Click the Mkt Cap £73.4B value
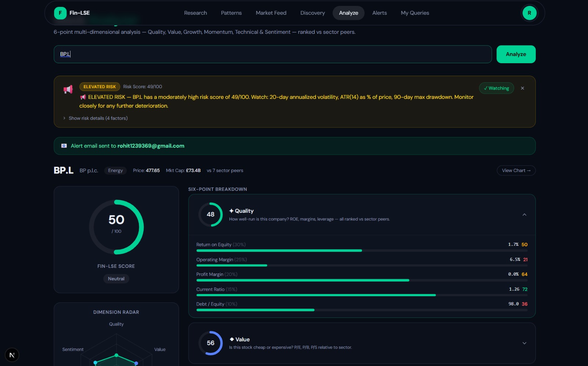 click(193, 171)
